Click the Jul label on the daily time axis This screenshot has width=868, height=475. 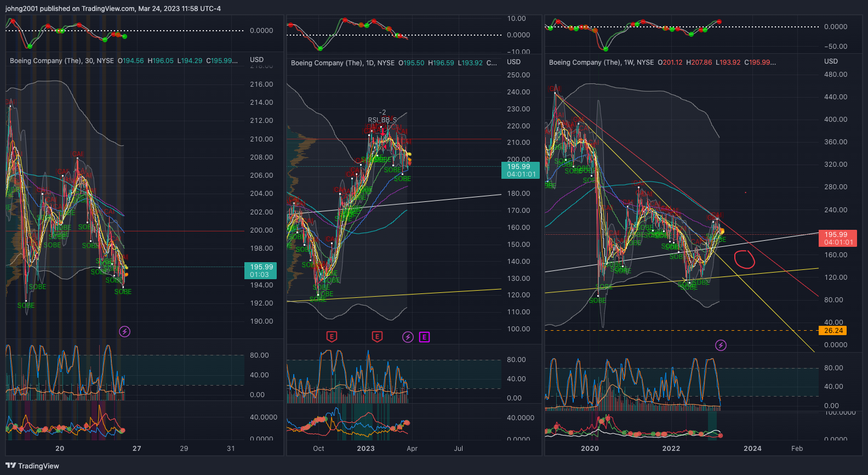[x=459, y=449]
